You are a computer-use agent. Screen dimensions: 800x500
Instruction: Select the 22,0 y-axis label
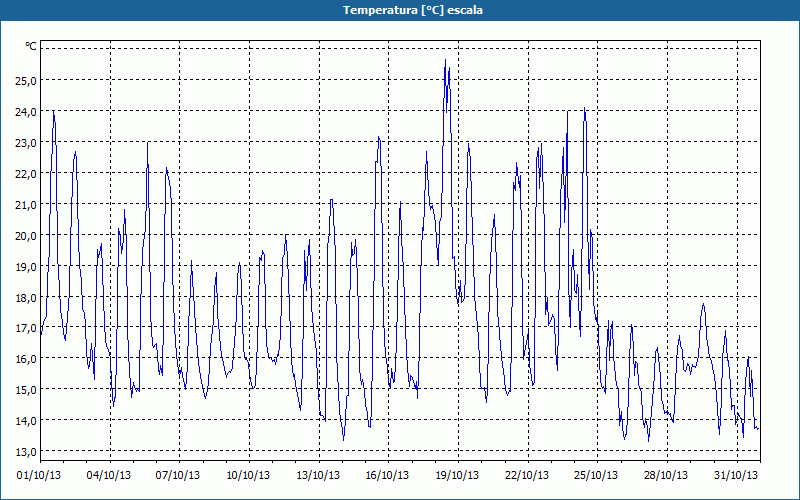pyautogui.click(x=27, y=173)
